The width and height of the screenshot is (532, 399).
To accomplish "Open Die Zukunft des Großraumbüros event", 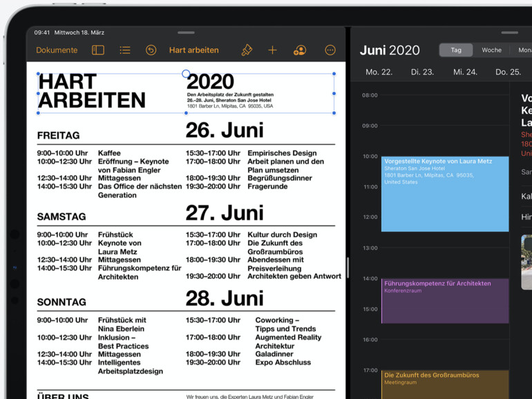I will (x=445, y=385).
